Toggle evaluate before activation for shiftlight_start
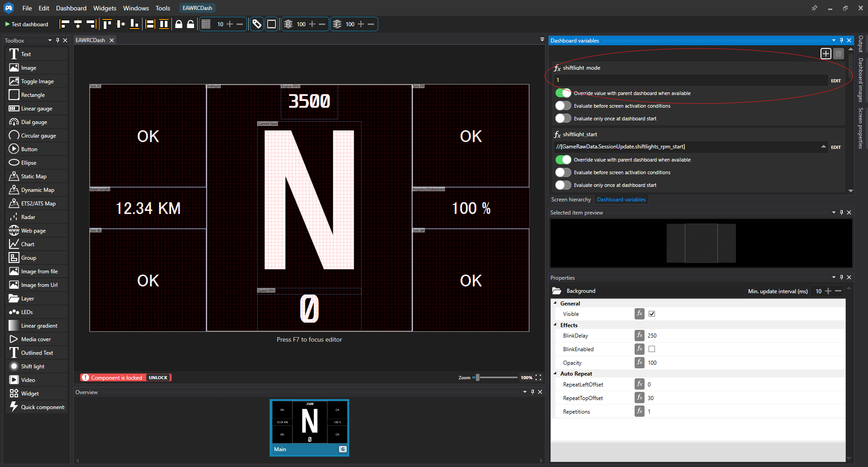868x467 pixels. (563, 172)
